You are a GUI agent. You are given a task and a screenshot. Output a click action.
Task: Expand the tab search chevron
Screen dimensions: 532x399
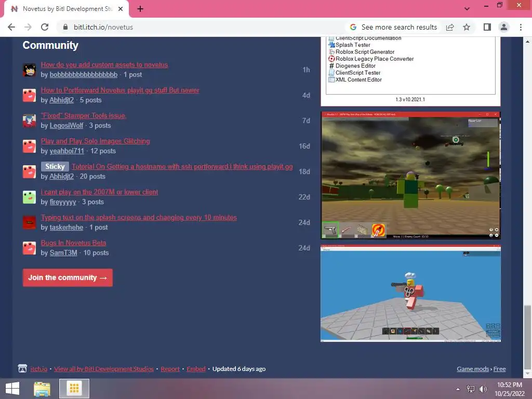click(x=467, y=9)
